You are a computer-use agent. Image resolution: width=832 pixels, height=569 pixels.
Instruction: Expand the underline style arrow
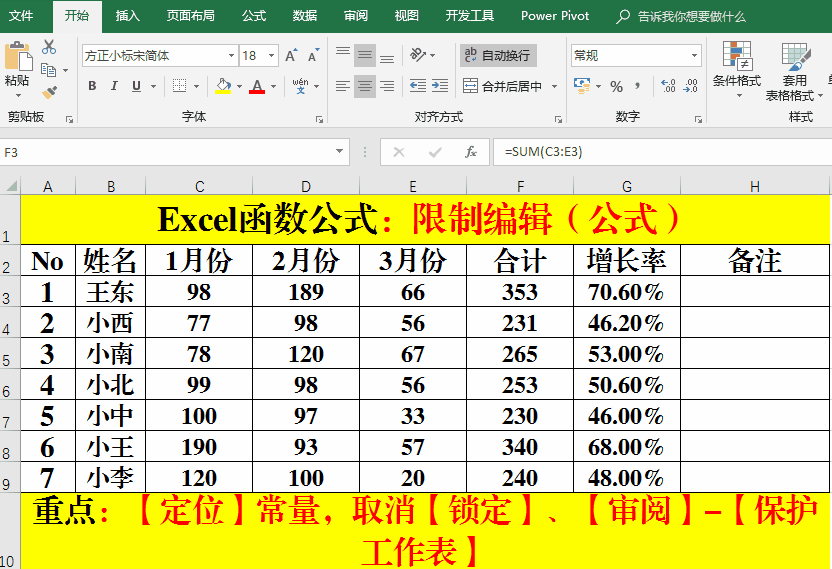tap(153, 87)
